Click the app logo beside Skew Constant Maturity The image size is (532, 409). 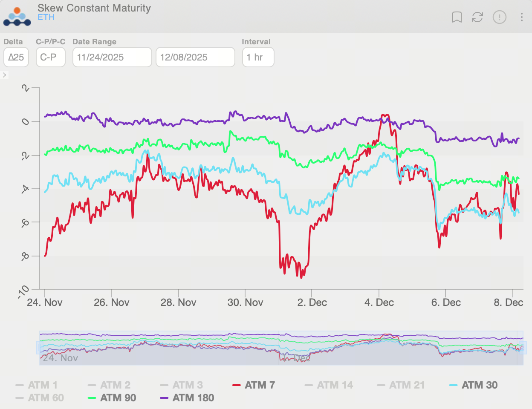tap(17, 17)
